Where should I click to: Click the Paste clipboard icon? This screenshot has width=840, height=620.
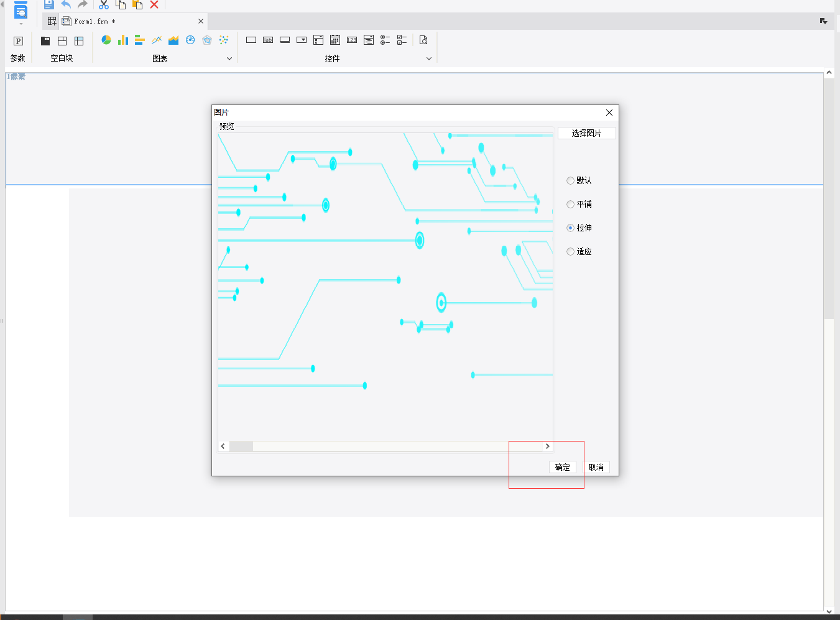point(137,4)
